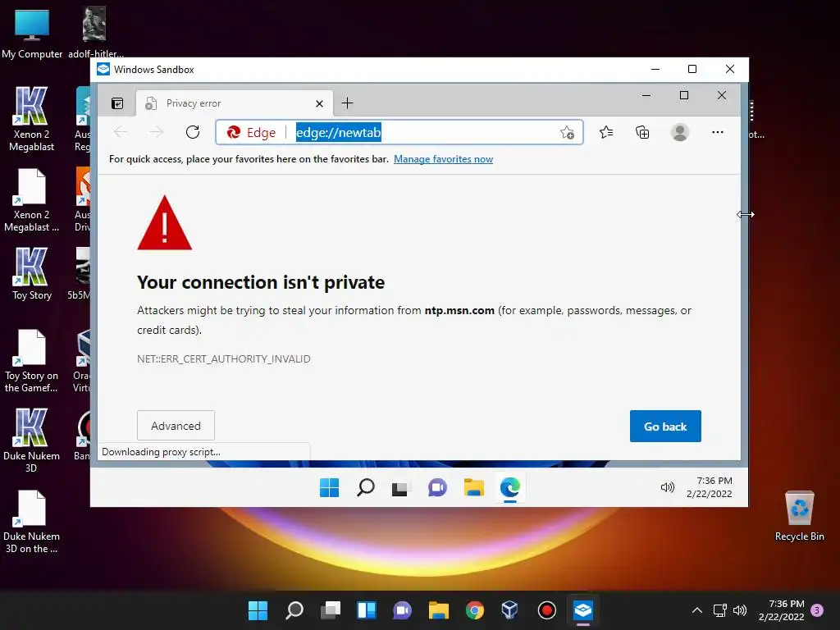Close the Privacy error tab
The width and height of the screenshot is (840, 630).
pyautogui.click(x=319, y=103)
